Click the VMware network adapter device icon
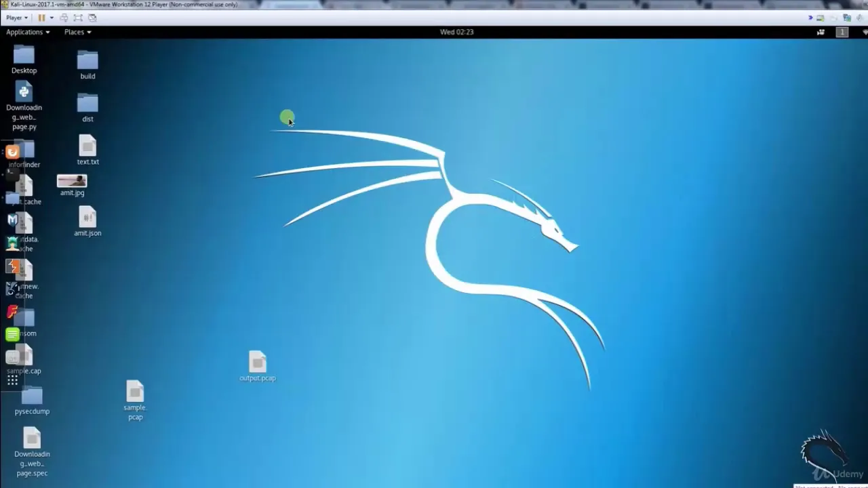This screenshot has width=868, height=488. pyautogui.click(x=847, y=18)
